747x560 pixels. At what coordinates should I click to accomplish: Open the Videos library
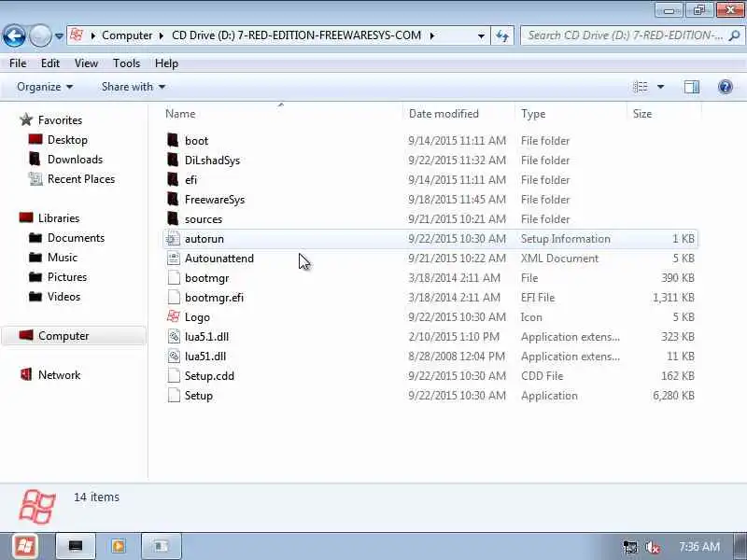click(63, 296)
